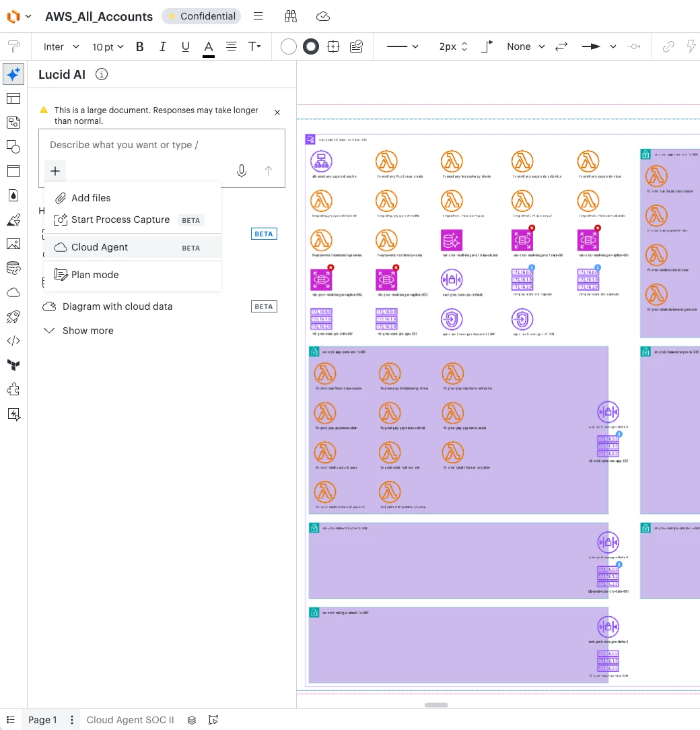Click the microphone voice input icon
The width and height of the screenshot is (700, 730).
pyautogui.click(x=242, y=171)
